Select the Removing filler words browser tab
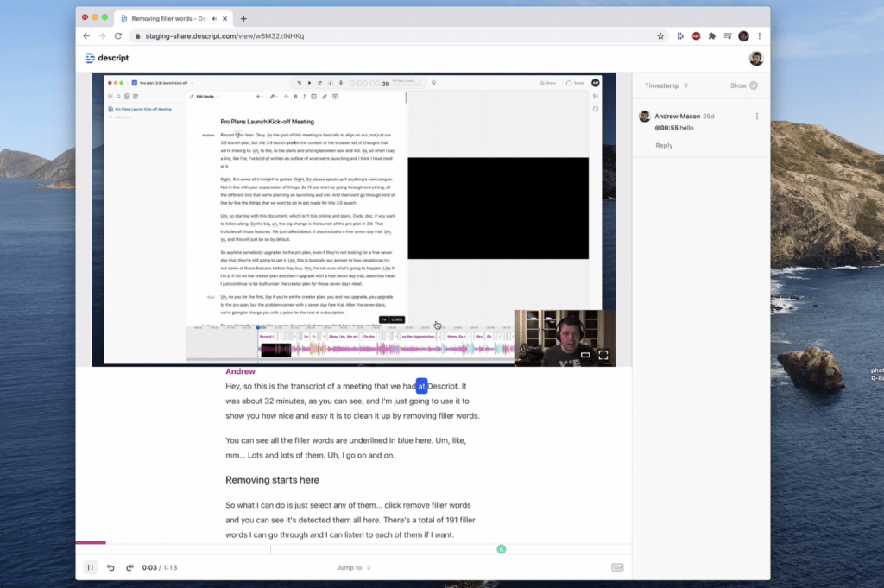 (x=174, y=19)
